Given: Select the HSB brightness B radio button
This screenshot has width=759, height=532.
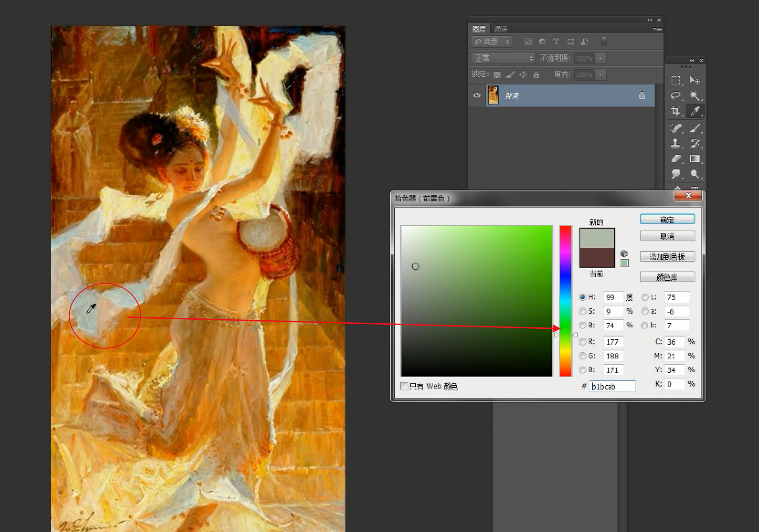Looking at the screenshot, I should pyautogui.click(x=583, y=325).
